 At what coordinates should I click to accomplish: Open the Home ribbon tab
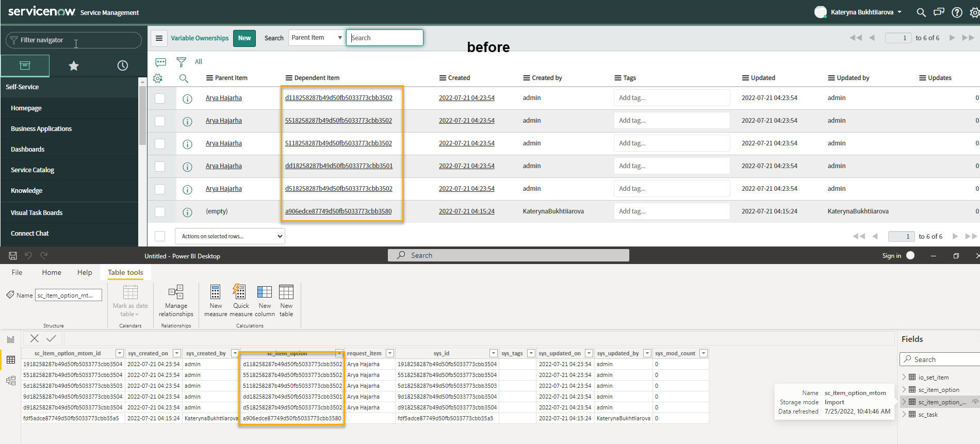coord(52,272)
